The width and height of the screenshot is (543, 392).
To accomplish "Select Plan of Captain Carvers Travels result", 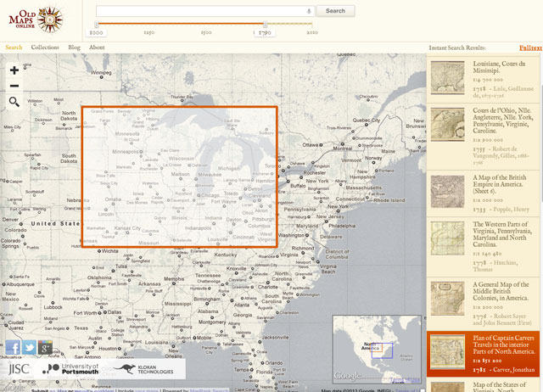I will [x=505, y=343].
